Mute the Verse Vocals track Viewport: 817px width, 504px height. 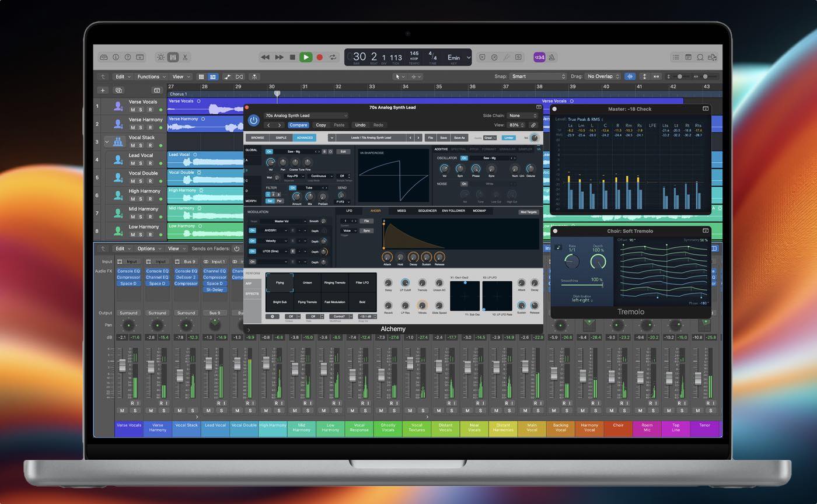coord(132,110)
